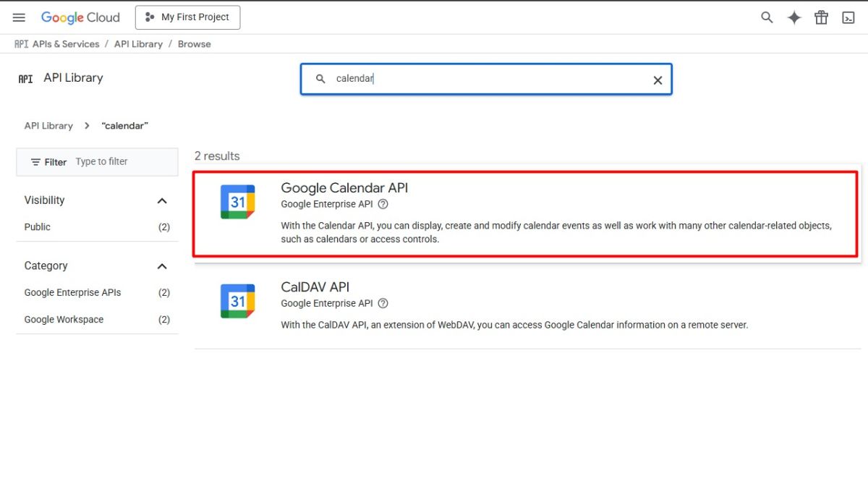
Task: Filter results by Public visibility
Action: 37,226
